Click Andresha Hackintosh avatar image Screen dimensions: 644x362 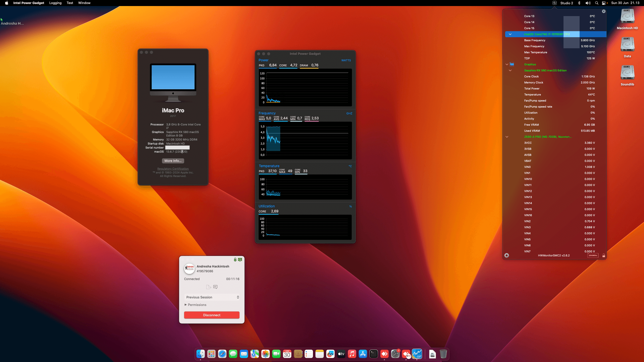pyautogui.click(x=189, y=268)
